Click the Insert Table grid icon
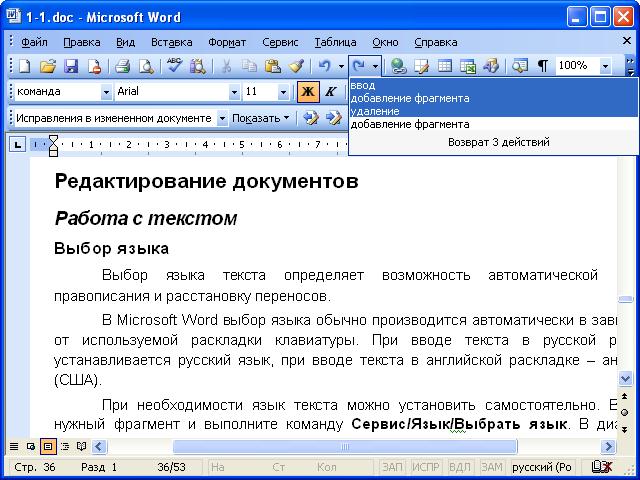Image resolution: width=640 pixels, height=480 pixels. click(444, 66)
